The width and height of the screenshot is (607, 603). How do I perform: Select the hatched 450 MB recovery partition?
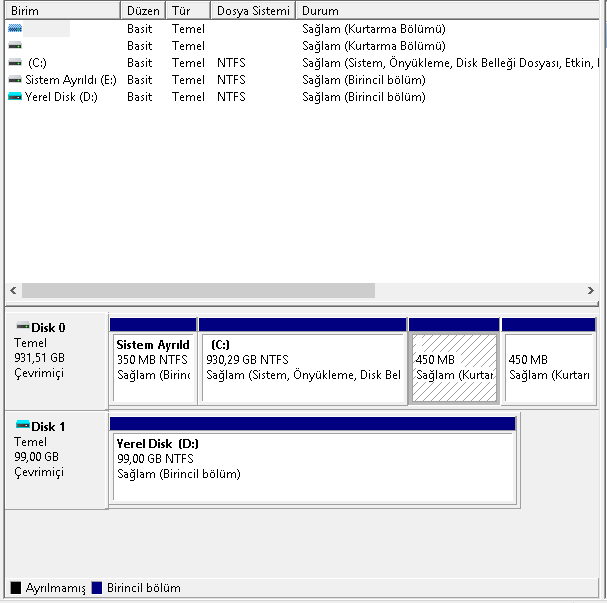[x=454, y=361]
